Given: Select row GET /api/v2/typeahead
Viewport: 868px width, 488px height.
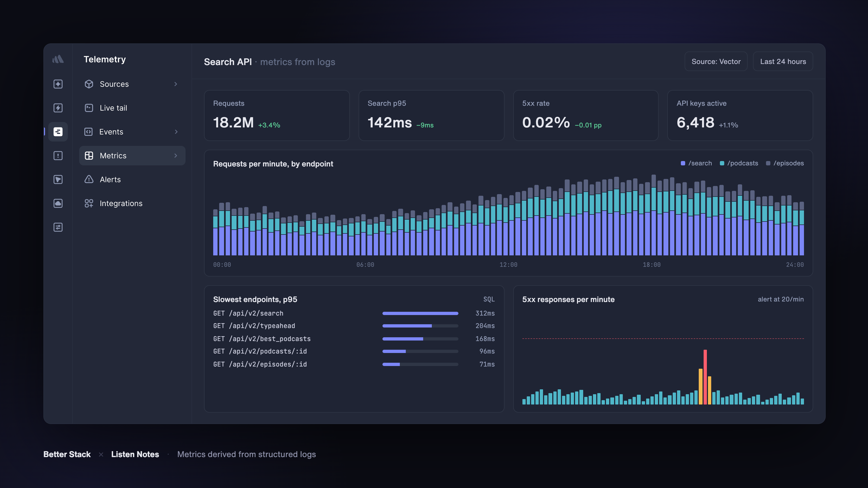Looking at the screenshot, I should pos(354,326).
